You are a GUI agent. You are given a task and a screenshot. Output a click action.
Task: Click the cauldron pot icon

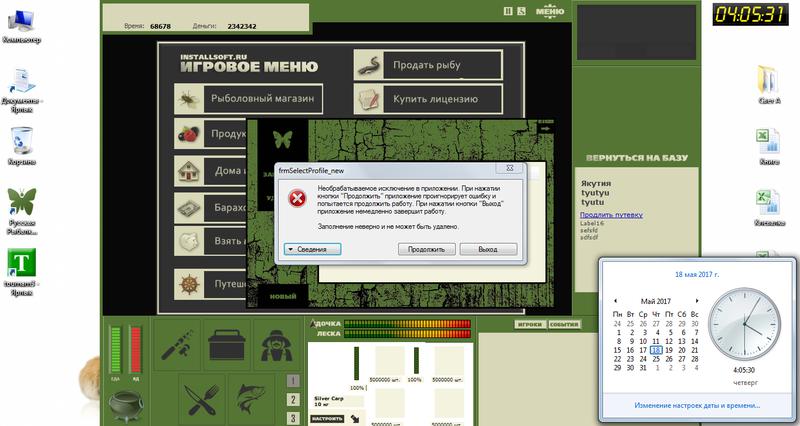tap(126, 405)
